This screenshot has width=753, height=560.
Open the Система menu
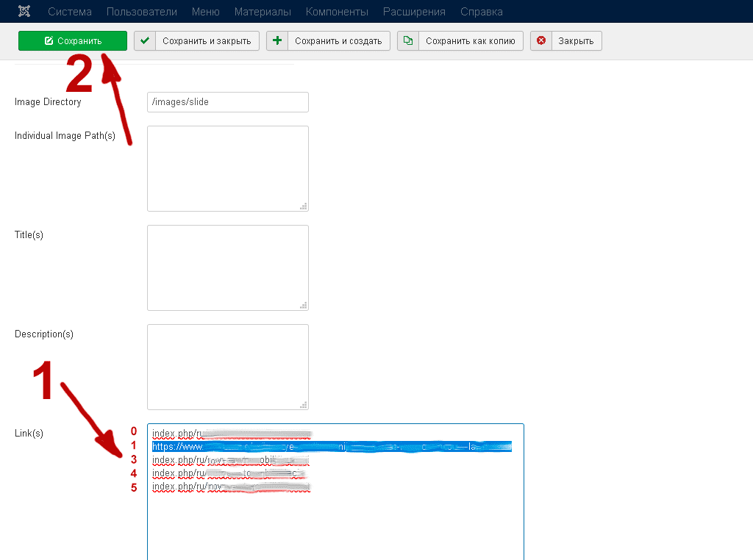click(69, 12)
